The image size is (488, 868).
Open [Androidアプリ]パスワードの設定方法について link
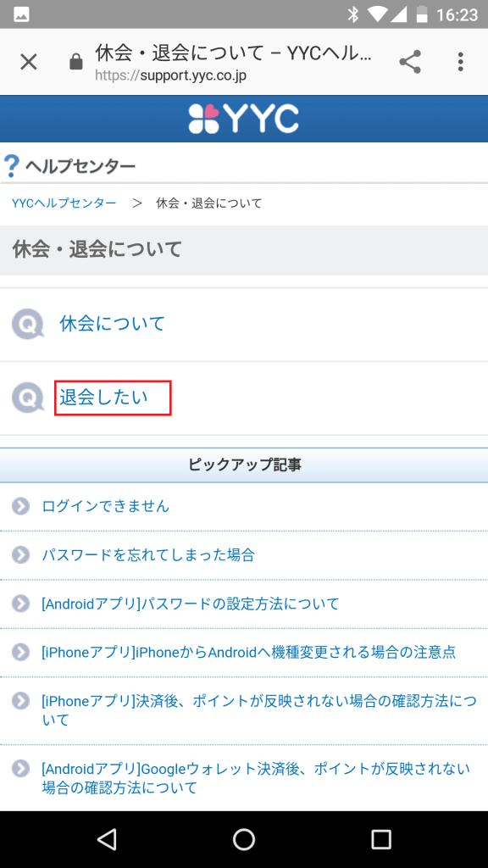click(x=191, y=604)
